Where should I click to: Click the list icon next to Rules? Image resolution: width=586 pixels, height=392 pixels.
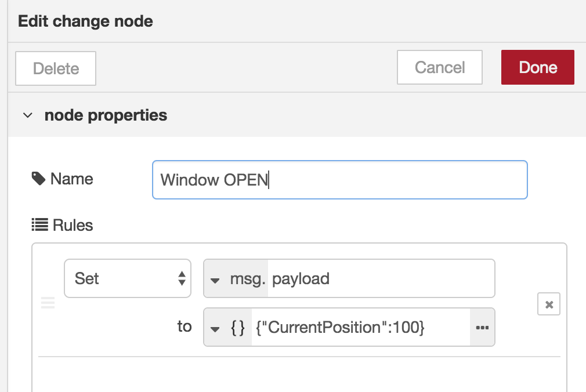pos(39,224)
